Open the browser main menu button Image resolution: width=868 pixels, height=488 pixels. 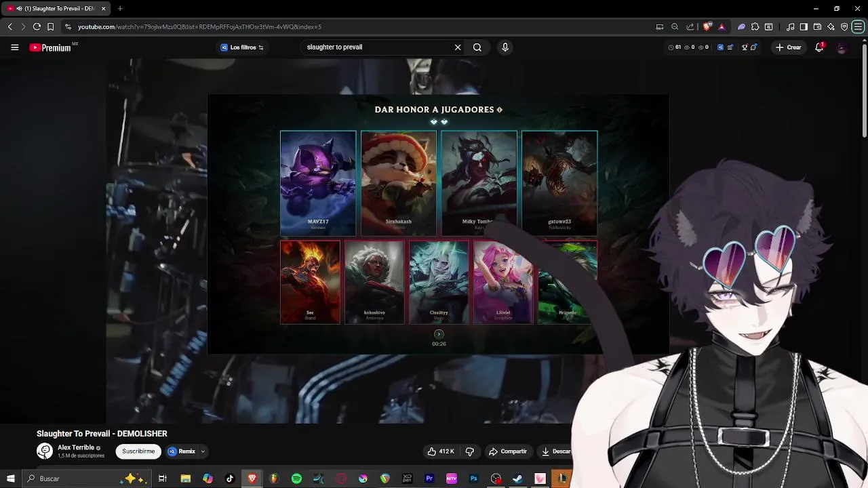(x=858, y=26)
